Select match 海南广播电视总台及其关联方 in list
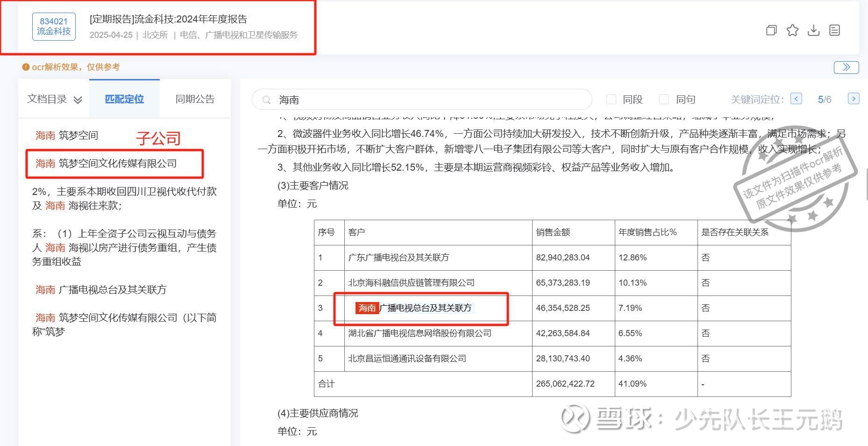The height and width of the screenshot is (446, 868). click(101, 290)
